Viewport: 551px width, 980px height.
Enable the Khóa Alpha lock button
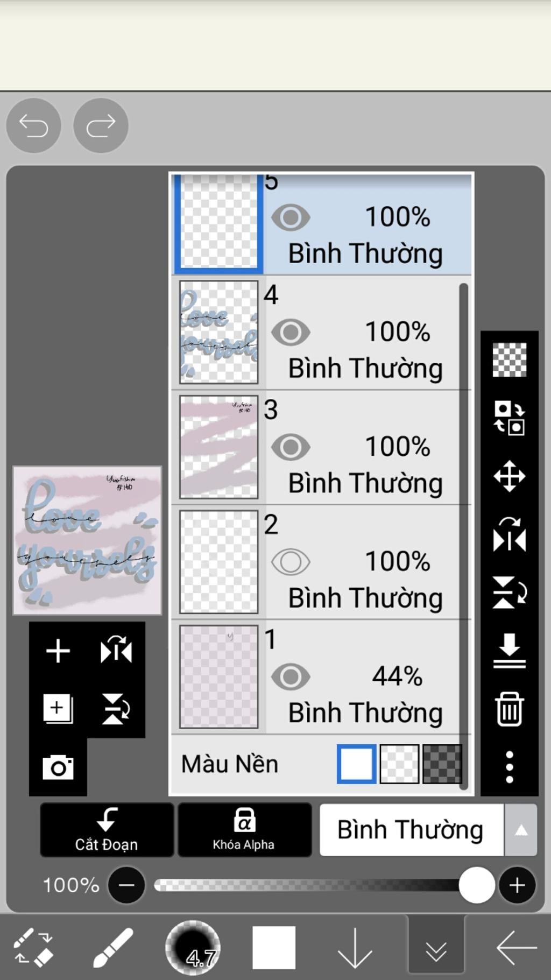244,830
